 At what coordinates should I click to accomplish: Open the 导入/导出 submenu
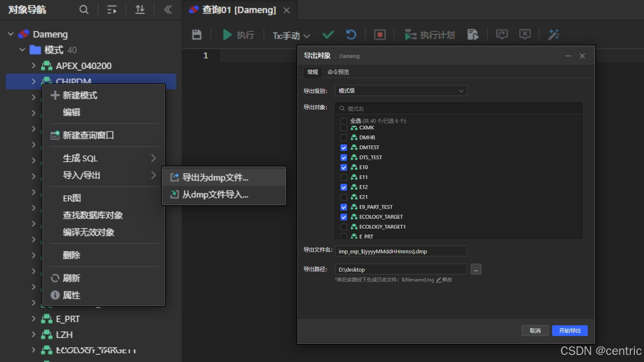104,175
